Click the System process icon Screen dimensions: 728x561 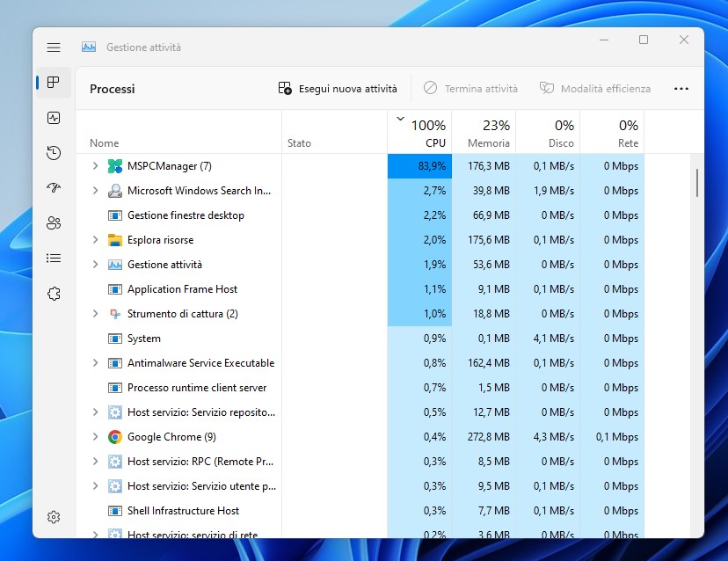tap(114, 339)
